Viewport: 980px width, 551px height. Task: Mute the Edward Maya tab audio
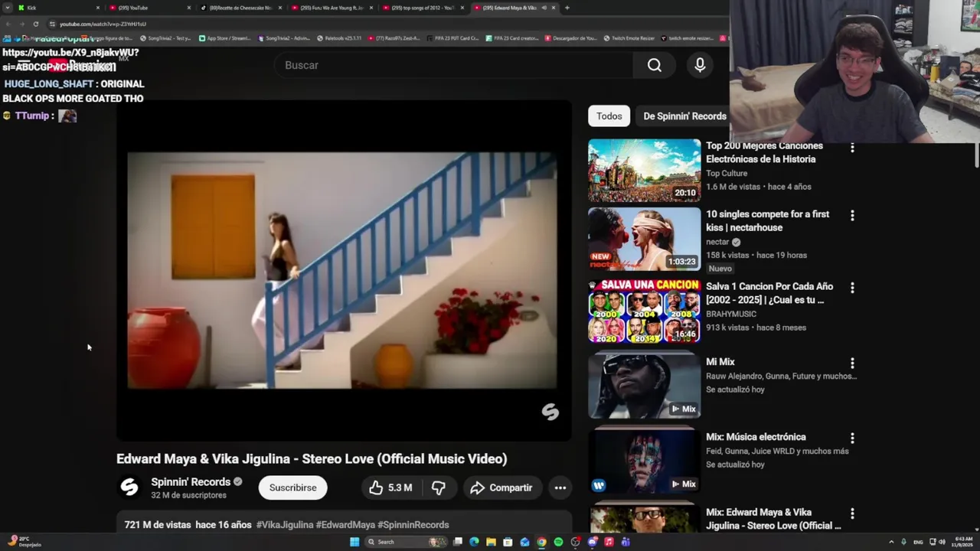544,8
